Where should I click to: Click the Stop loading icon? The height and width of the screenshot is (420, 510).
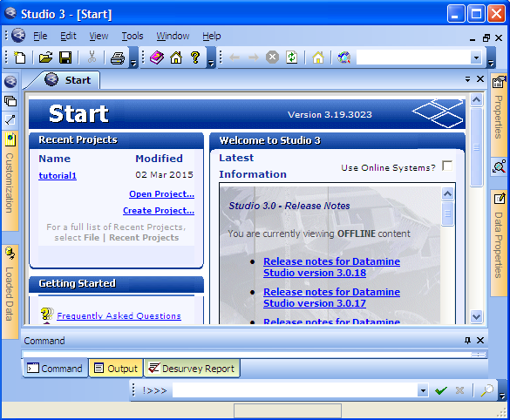click(272, 58)
